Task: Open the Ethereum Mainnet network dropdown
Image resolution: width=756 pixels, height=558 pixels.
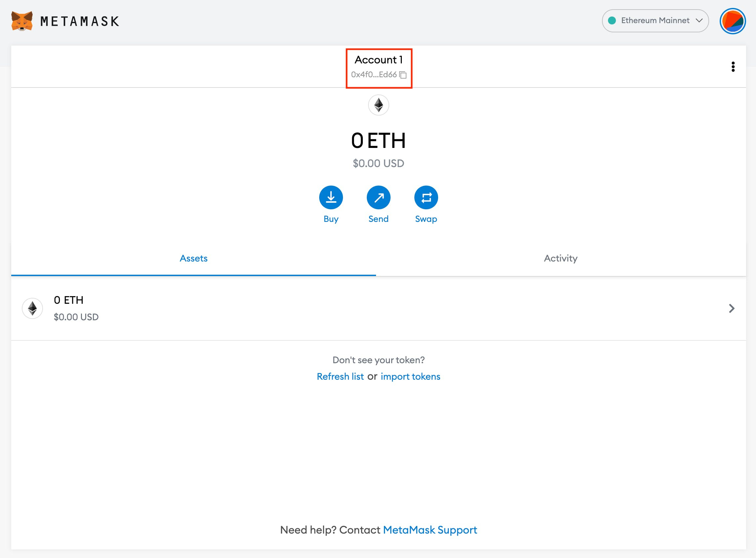Action: [x=655, y=20]
